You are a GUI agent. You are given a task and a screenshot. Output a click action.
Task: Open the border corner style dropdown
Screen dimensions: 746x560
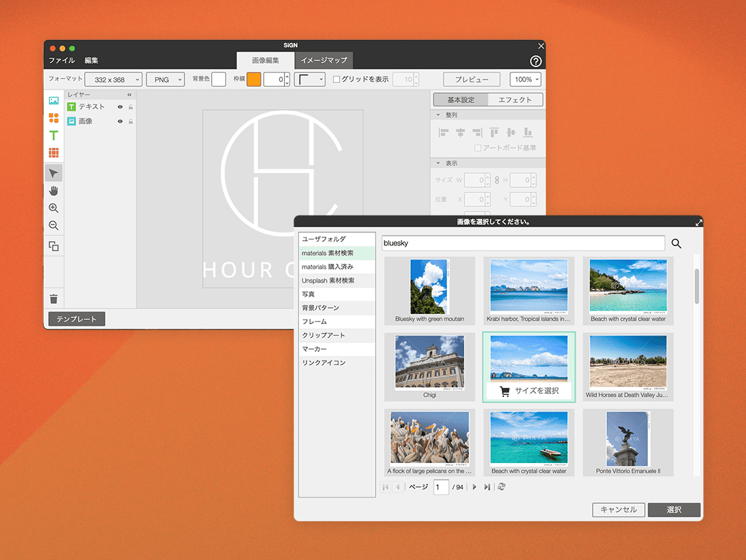coord(310,79)
